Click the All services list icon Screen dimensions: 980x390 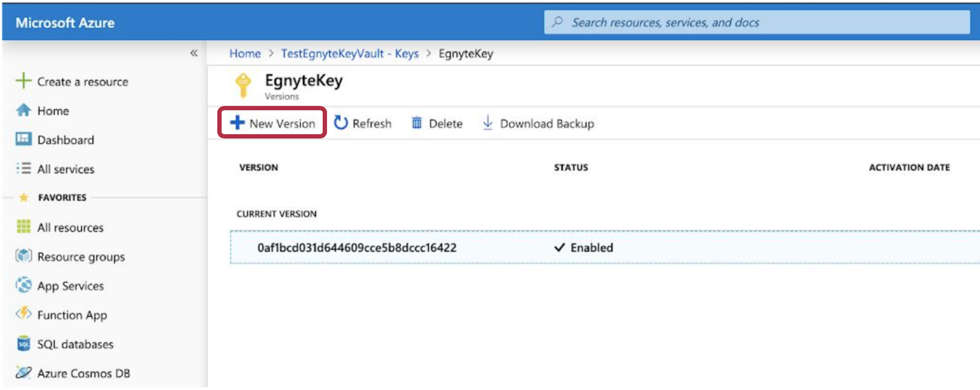click(x=23, y=168)
